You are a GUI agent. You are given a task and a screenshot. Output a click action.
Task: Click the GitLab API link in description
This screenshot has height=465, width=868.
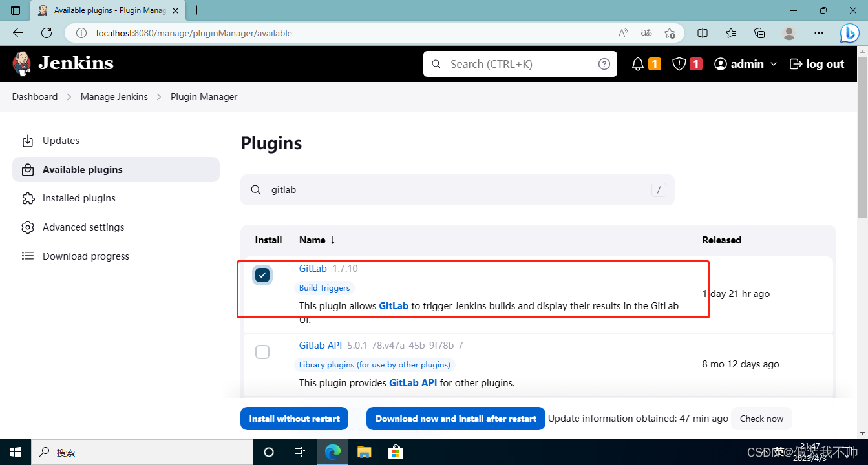point(413,383)
